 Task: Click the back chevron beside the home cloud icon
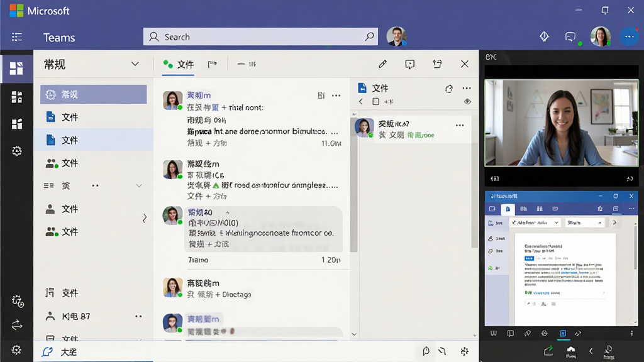[x=591, y=351]
